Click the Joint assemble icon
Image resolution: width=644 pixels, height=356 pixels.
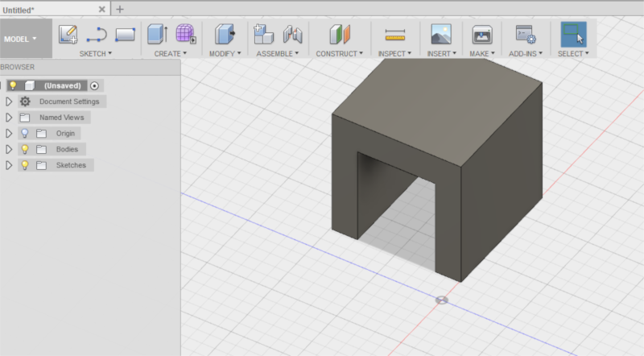(x=292, y=35)
